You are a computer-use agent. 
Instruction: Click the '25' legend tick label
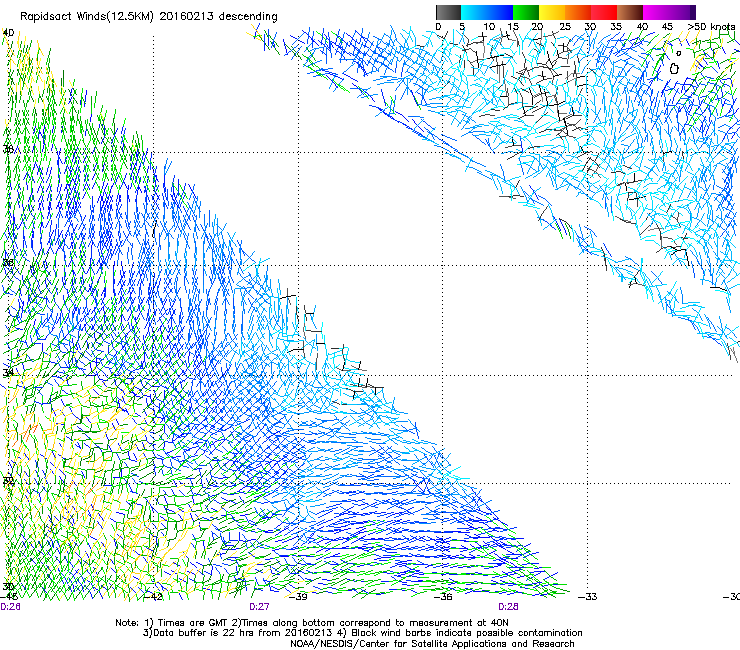coord(565,27)
